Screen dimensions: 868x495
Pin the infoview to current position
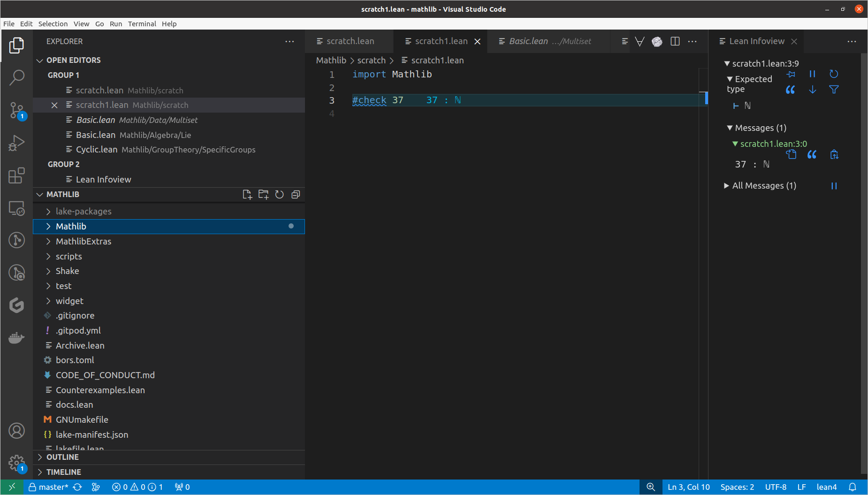coord(791,74)
